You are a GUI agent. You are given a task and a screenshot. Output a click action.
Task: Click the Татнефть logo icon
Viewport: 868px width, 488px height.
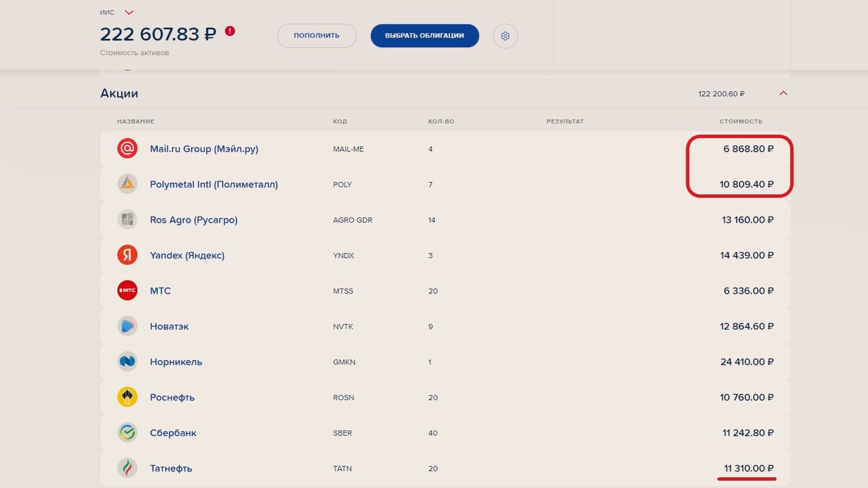pos(127,468)
